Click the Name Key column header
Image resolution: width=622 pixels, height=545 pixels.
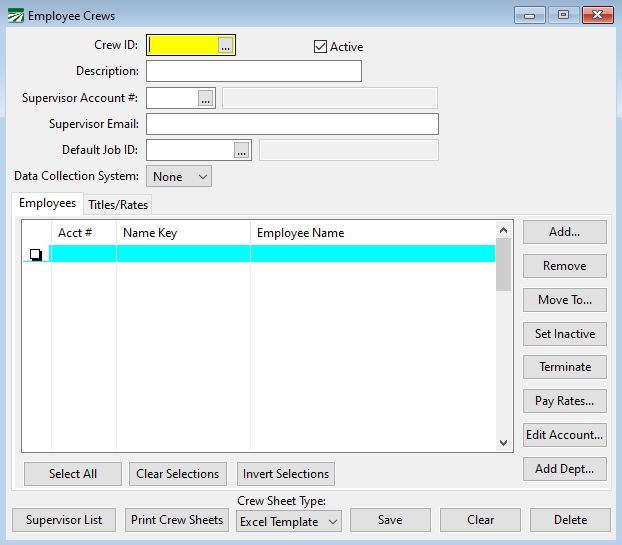(x=183, y=233)
